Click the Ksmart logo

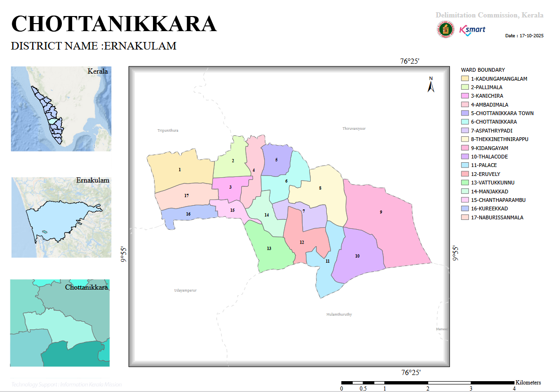click(473, 30)
